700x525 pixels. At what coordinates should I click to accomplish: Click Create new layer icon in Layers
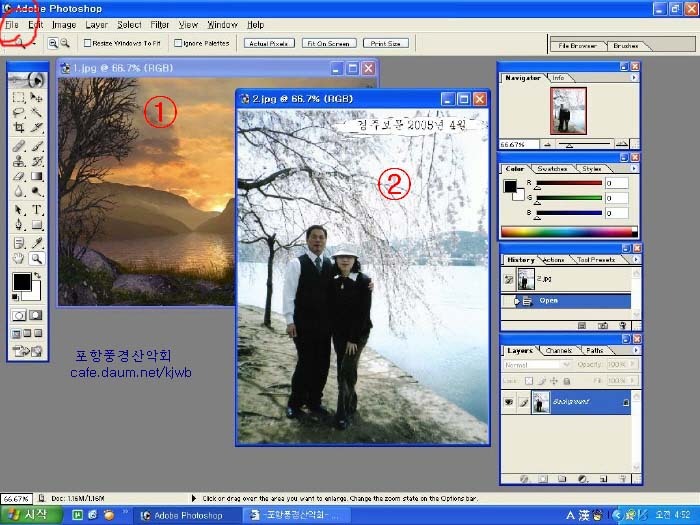pos(603,479)
